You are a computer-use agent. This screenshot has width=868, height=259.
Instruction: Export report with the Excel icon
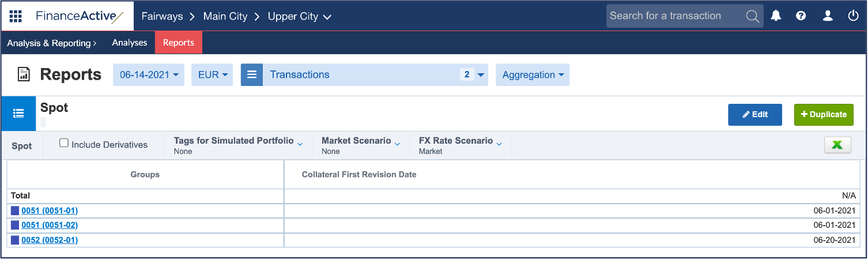pyautogui.click(x=837, y=145)
